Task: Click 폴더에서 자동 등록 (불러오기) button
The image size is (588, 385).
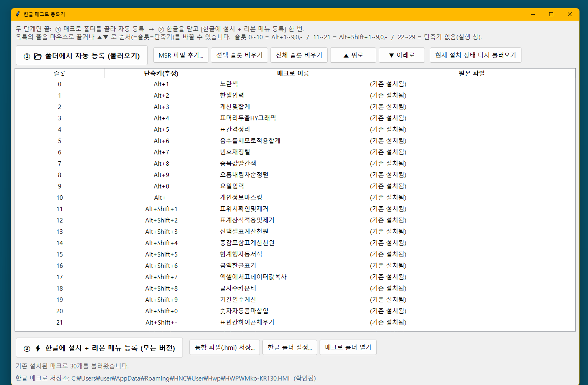Action: coord(82,56)
